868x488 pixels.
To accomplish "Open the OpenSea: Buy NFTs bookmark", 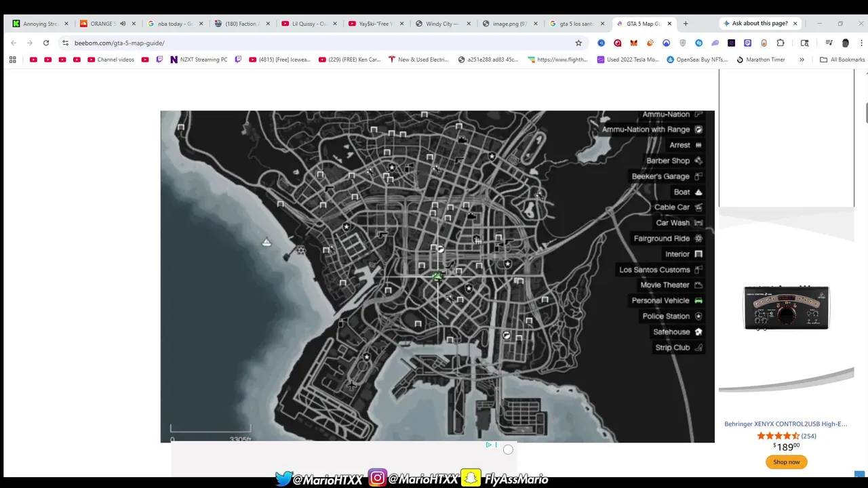I will coord(696,60).
